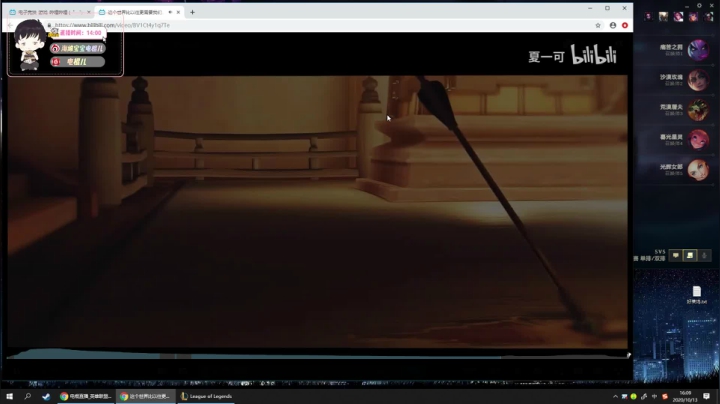Close the active bilibili video tab

coord(179,12)
